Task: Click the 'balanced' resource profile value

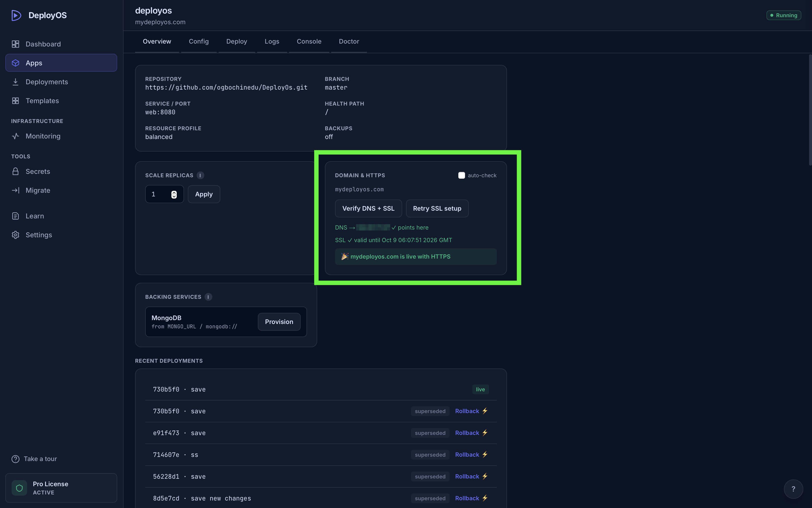Action: [159, 137]
